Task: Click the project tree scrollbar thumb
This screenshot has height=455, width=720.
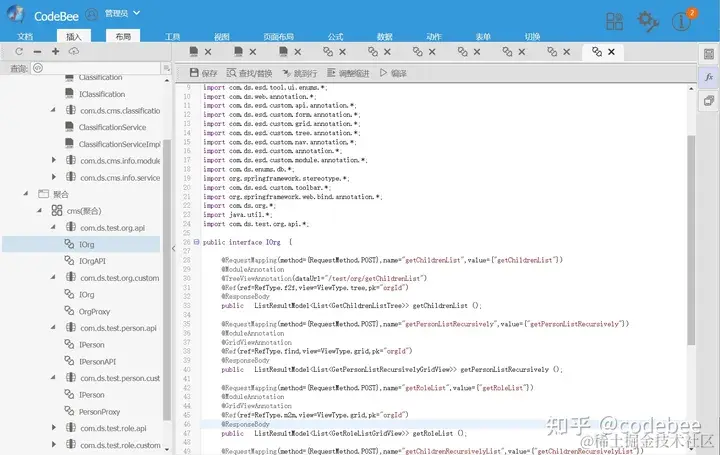Action: [x=167, y=280]
